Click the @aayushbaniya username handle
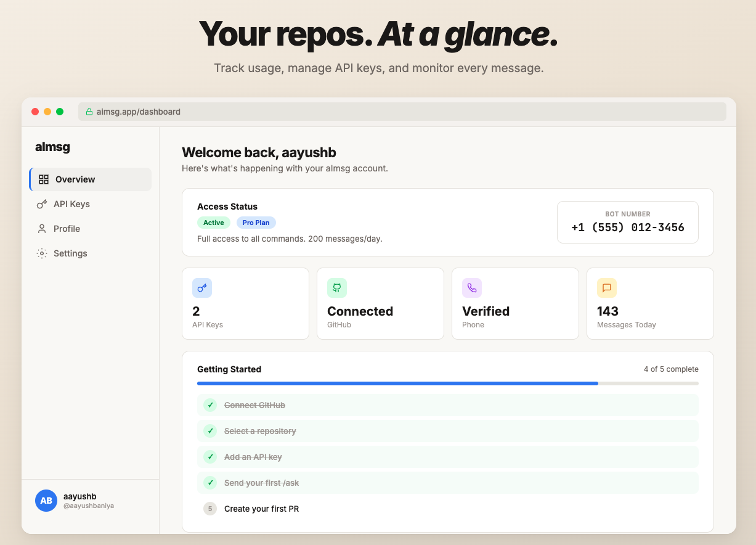This screenshot has width=756, height=545. 89,506
